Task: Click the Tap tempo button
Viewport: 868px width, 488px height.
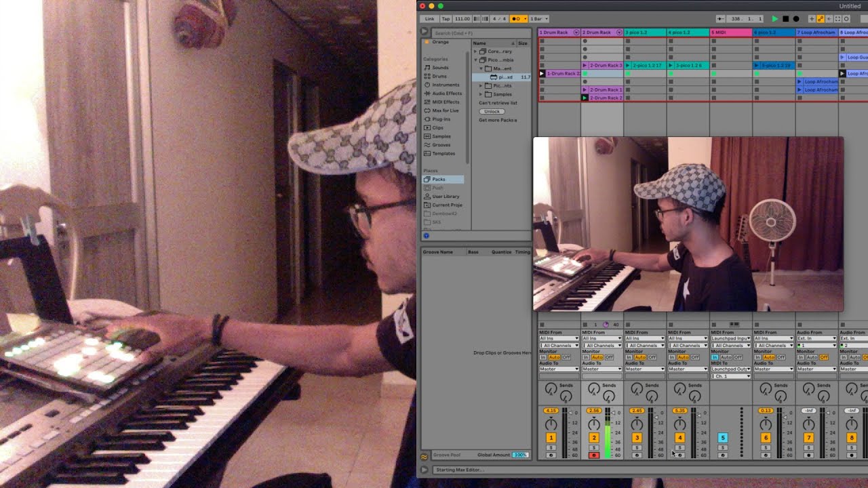Action: 446,19
